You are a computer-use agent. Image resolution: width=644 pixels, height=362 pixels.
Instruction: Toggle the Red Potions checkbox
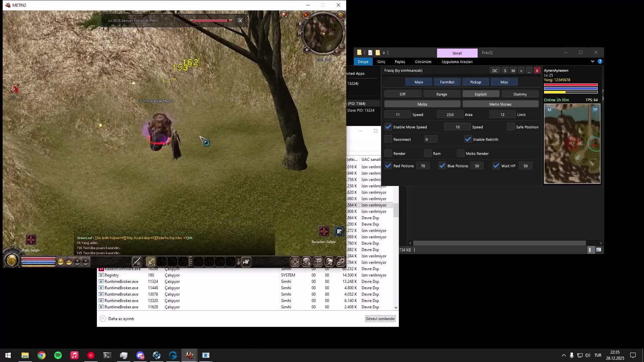[x=388, y=166]
